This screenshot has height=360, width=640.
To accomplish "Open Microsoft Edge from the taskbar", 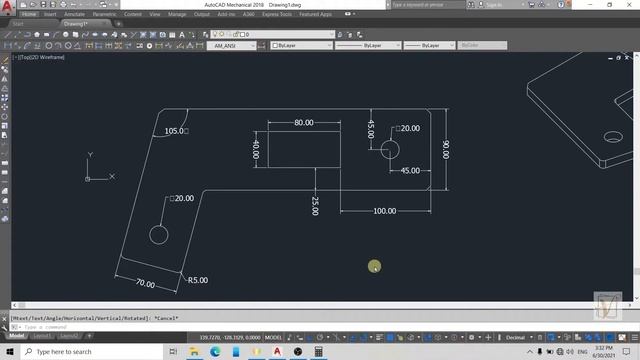I will coord(215,351).
